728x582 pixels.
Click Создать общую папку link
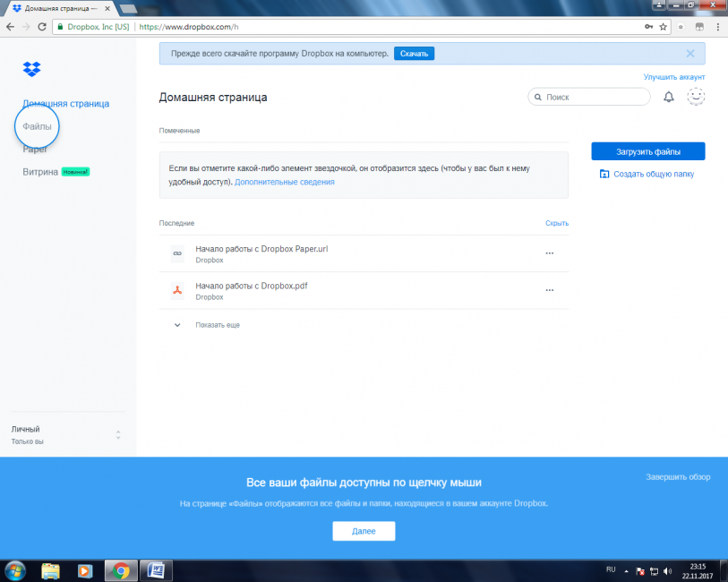654,174
